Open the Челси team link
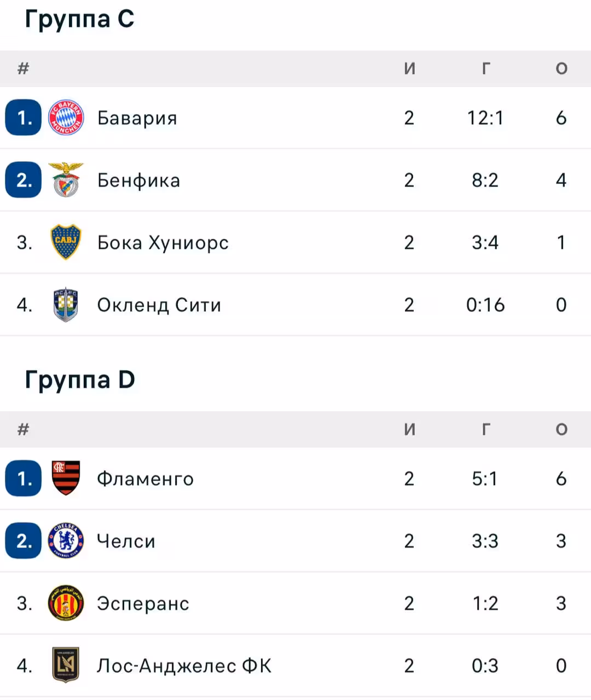The image size is (591, 700). coord(126,541)
